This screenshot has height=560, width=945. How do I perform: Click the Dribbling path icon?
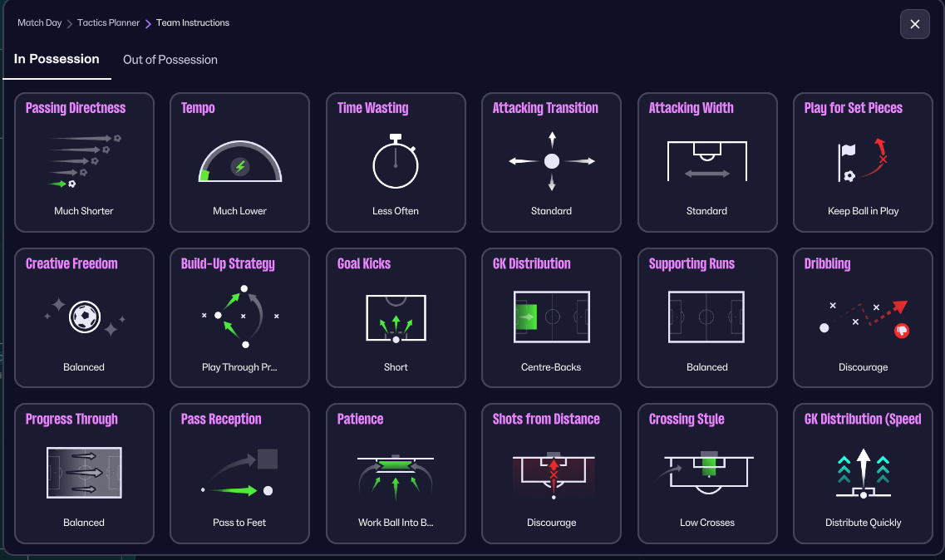pyautogui.click(x=863, y=317)
